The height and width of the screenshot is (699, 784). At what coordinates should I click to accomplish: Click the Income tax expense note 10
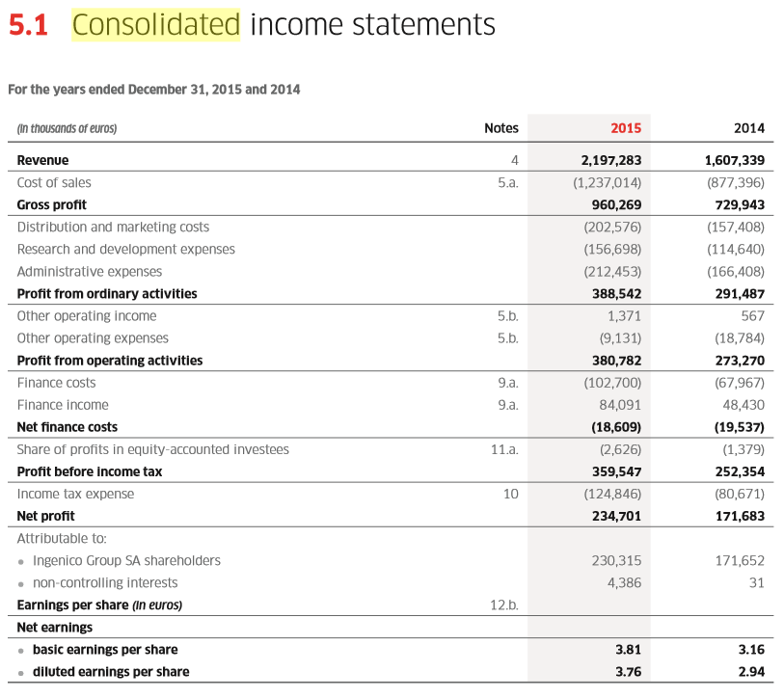pos(510,494)
